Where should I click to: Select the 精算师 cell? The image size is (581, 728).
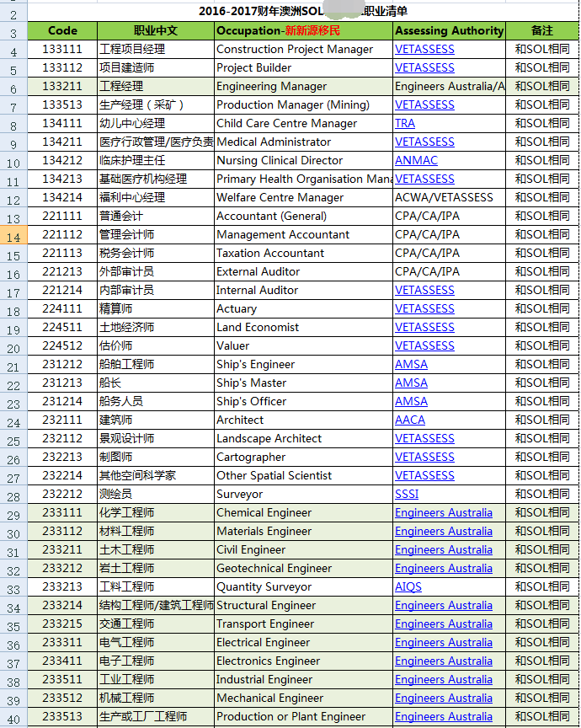[x=156, y=308]
